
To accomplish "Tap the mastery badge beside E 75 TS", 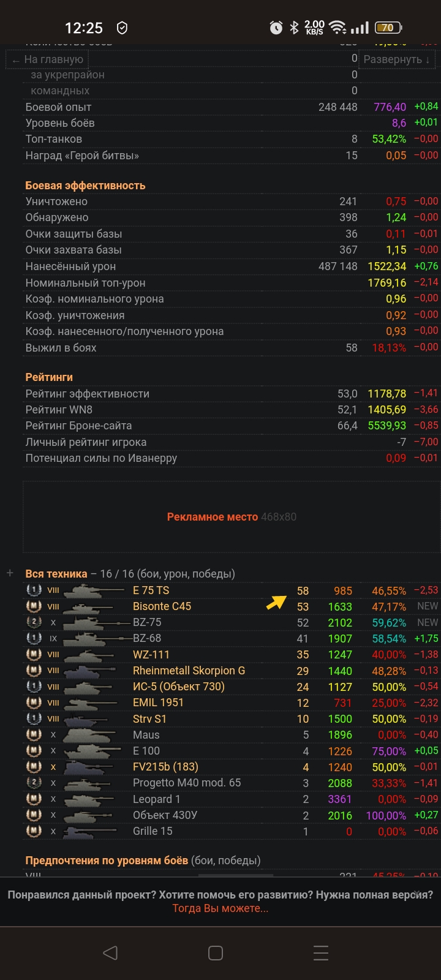I will click(x=34, y=590).
